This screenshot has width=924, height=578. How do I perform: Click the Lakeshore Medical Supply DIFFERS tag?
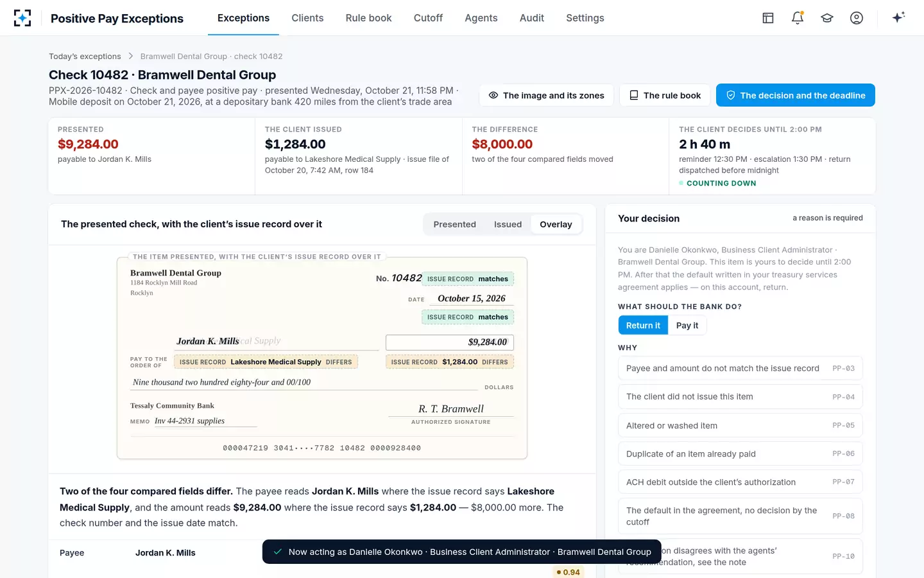pyautogui.click(x=266, y=362)
